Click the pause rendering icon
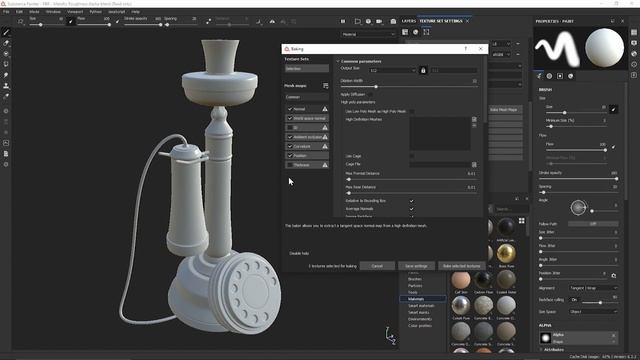 tap(343, 21)
